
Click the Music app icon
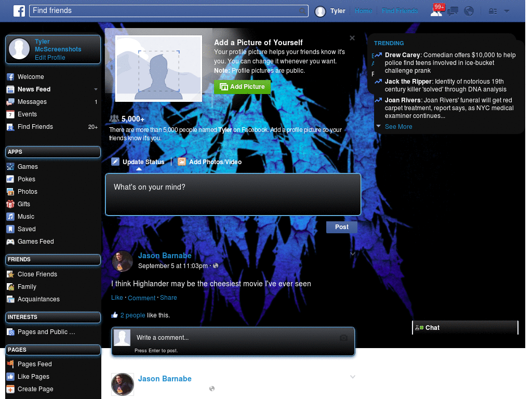point(10,217)
